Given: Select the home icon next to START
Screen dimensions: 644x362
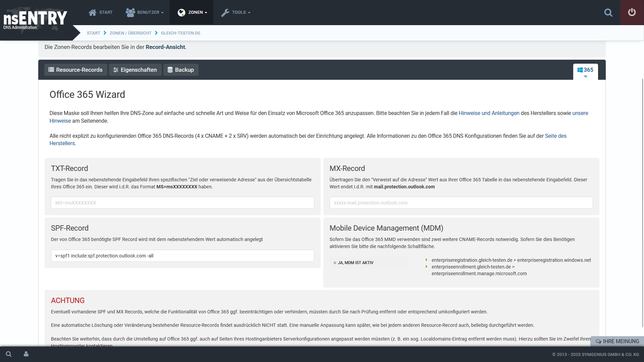Looking at the screenshot, I should point(92,12).
